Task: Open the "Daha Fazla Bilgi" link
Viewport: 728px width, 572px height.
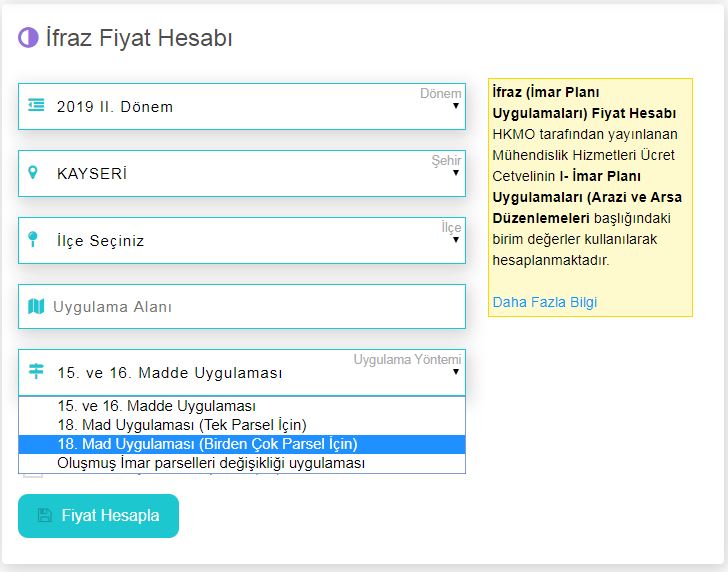Action: coord(545,302)
